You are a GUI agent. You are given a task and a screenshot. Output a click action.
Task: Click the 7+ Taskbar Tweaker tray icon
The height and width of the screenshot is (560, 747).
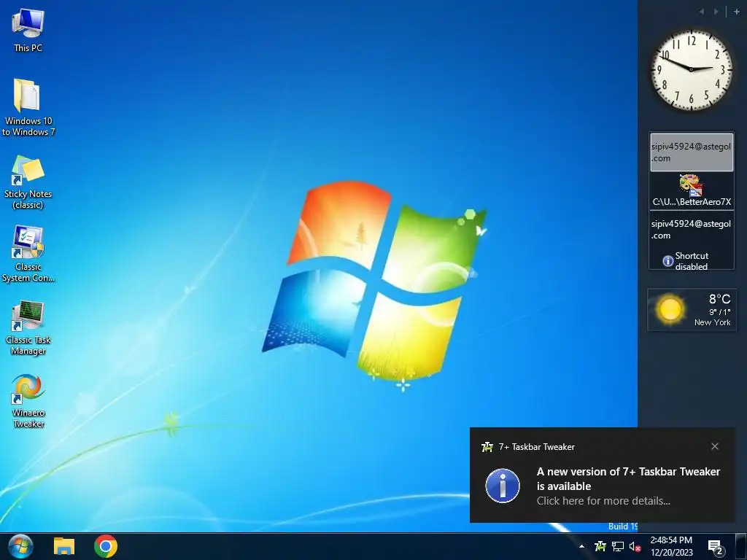click(600, 546)
